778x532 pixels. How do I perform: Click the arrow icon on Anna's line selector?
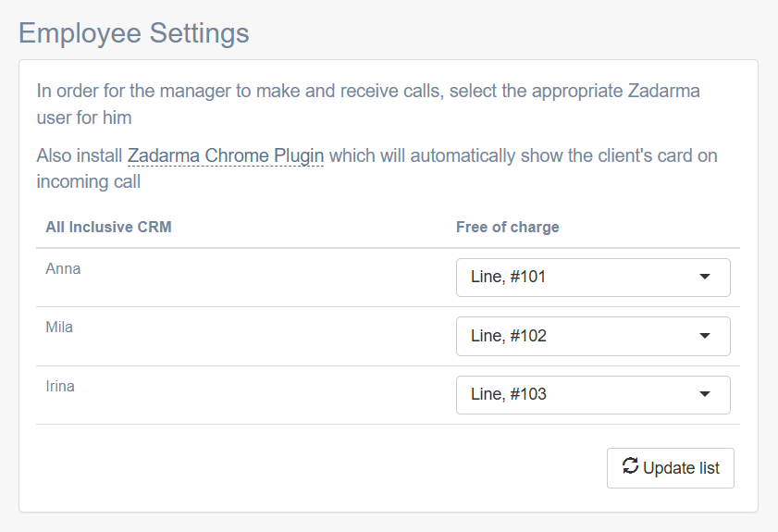point(705,277)
